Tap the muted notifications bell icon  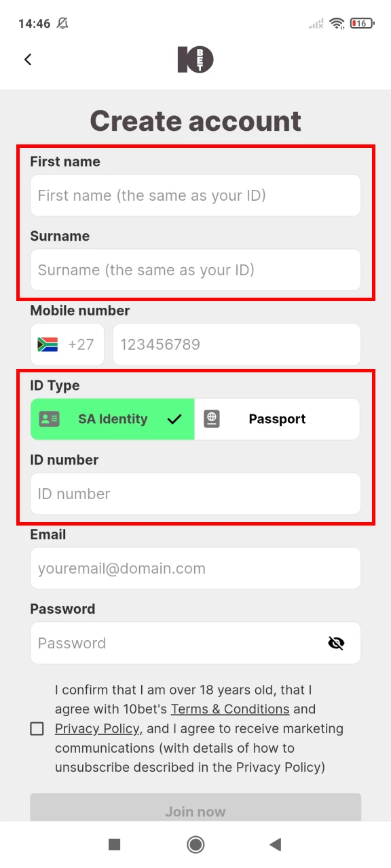tap(62, 23)
